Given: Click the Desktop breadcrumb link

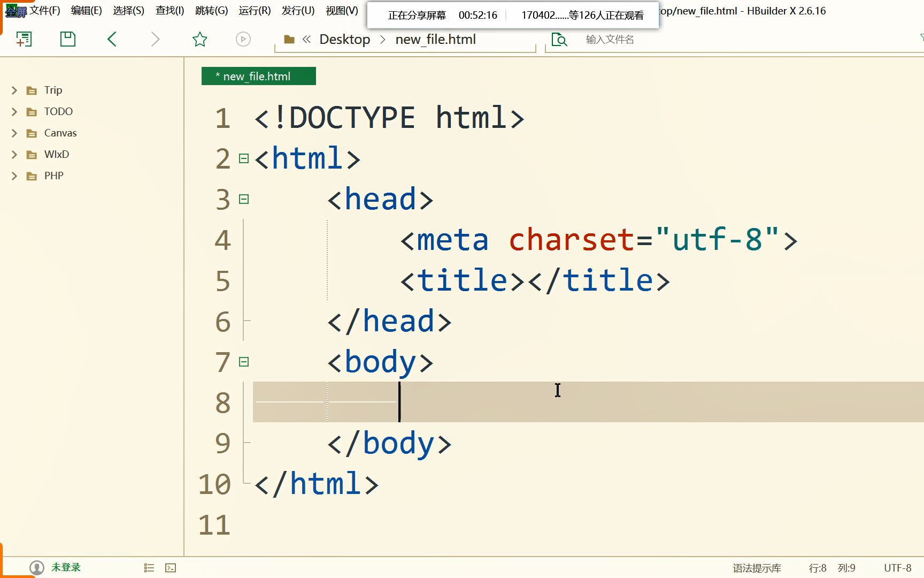Looking at the screenshot, I should click(x=345, y=39).
